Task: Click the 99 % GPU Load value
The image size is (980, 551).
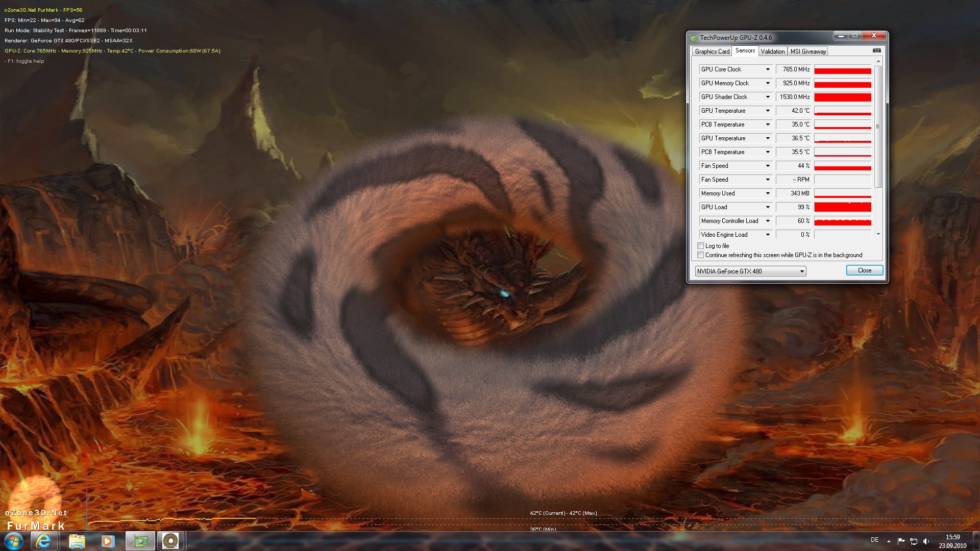Action: (x=794, y=207)
